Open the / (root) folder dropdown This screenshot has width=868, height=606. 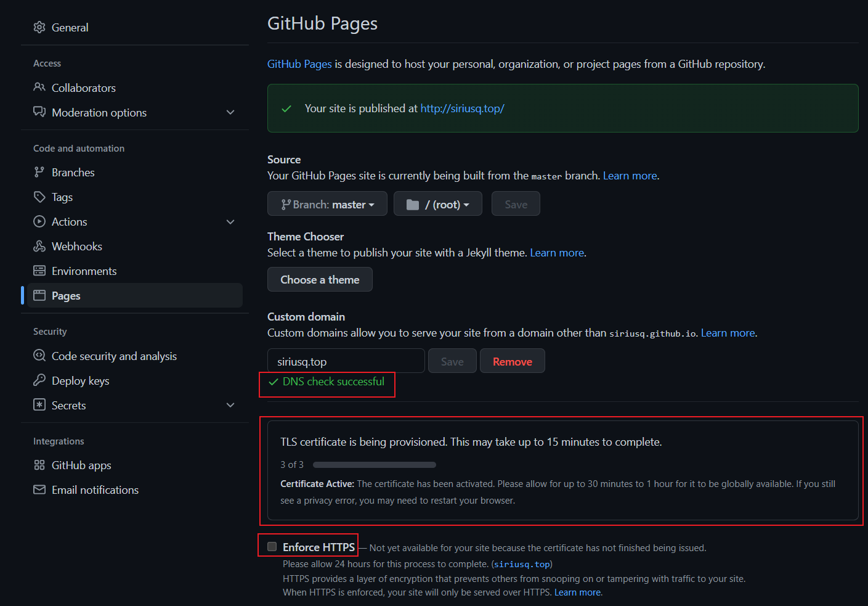[x=438, y=203]
